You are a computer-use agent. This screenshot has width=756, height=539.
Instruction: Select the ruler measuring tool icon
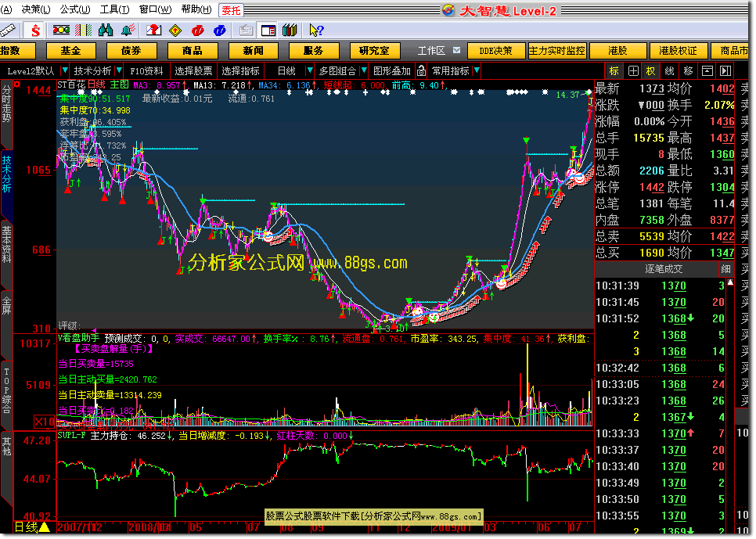pyautogui.click(x=8, y=31)
